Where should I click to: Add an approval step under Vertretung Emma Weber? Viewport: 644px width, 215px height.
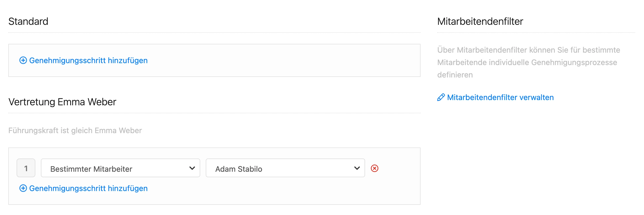click(88, 188)
